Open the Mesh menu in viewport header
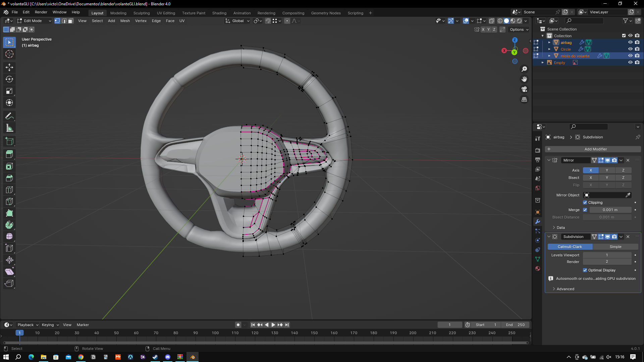The height and width of the screenshot is (362, 644). tap(125, 21)
